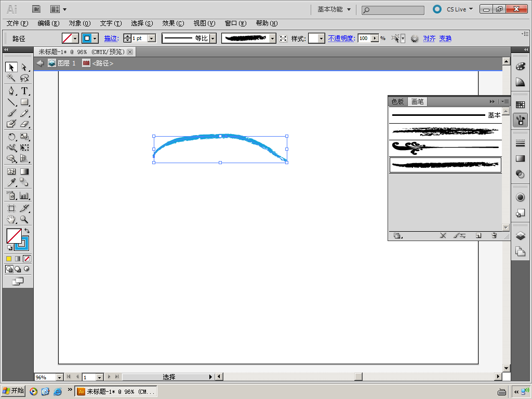532x399 pixels.
Task: Select the Column Graph tool
Action: (24, 195)
